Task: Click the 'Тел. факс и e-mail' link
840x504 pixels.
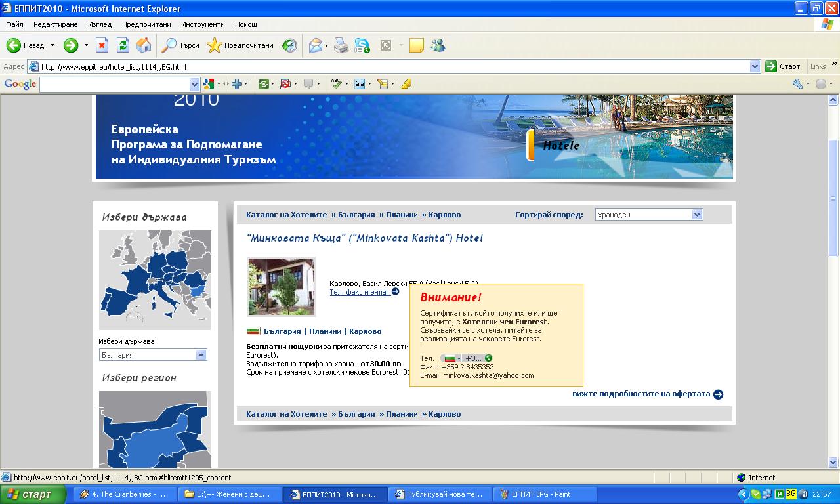Action: (x=360, y=292)
